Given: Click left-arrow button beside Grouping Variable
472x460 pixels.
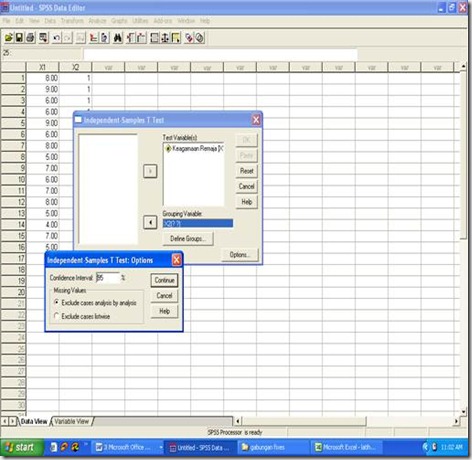Looking at the screenshot, I should tap(150, 222).
